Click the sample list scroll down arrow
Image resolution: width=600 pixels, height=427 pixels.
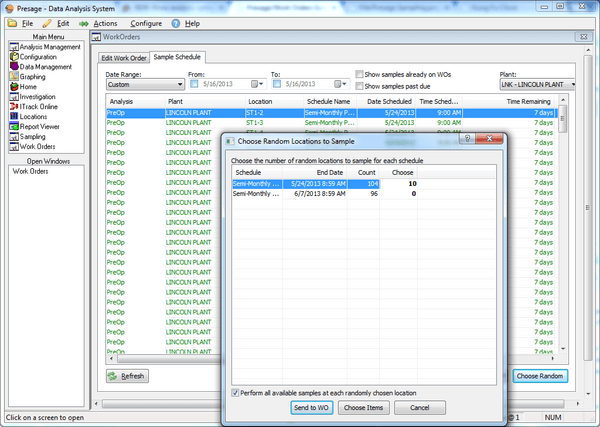563,349
